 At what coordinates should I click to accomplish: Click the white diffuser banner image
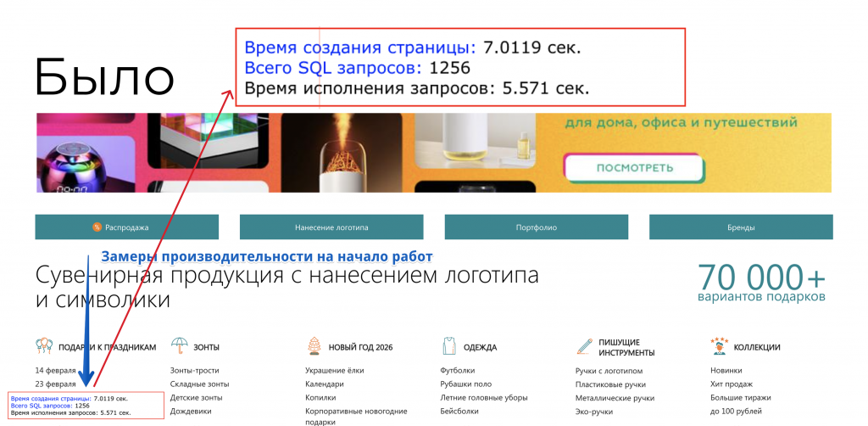(x=475, y=143)
